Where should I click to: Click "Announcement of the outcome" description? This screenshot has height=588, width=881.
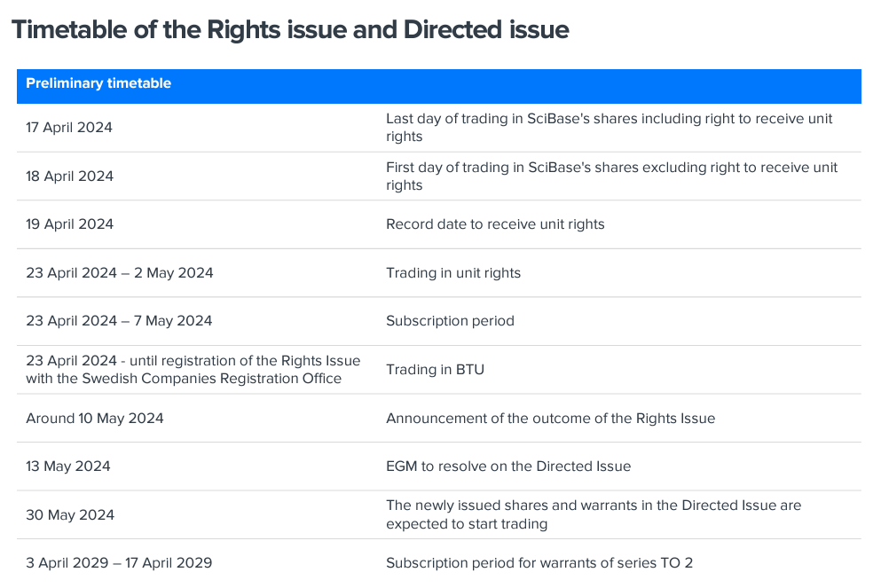tap(550, 418)
